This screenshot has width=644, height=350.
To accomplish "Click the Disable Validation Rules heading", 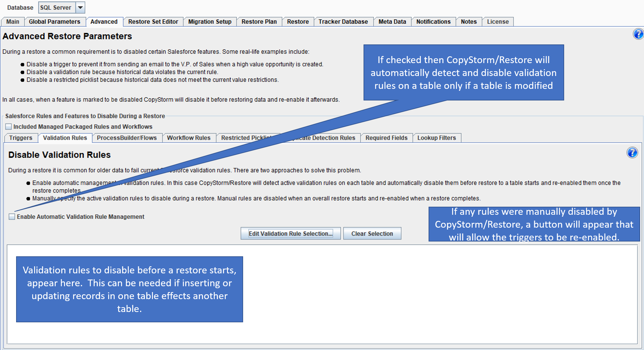I will [60, 155].
